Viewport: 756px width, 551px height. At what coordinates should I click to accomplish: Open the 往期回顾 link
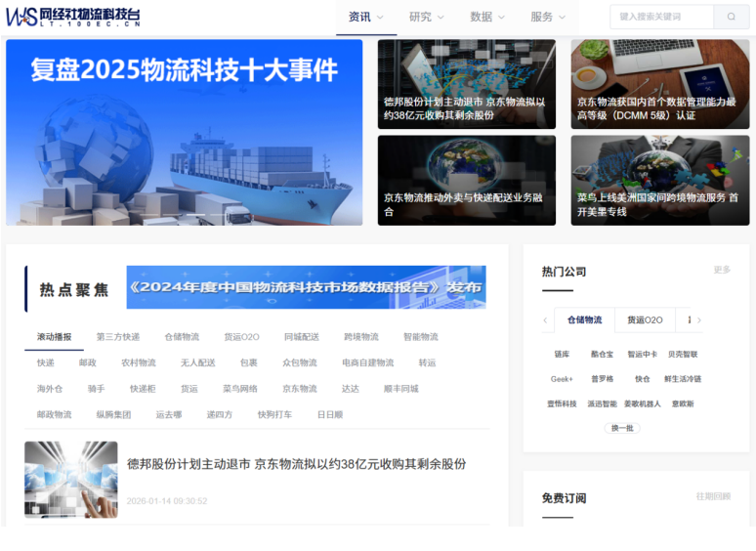pyautogui.click(x=713, y=496)
